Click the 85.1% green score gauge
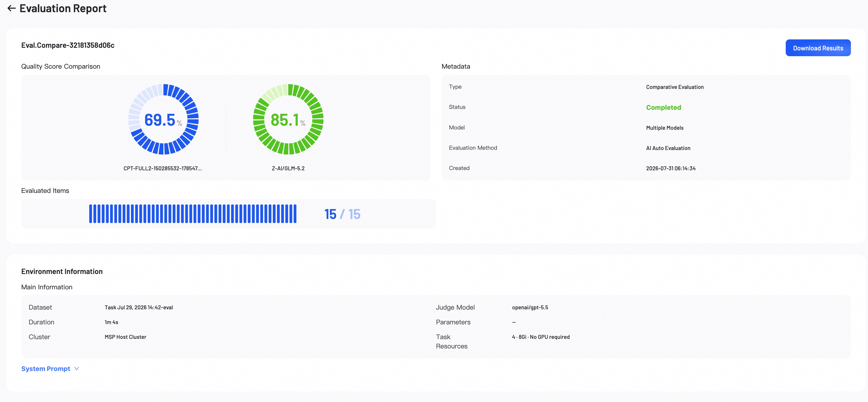The height and width of the screenshot is (402, 868). coord(288,119)
